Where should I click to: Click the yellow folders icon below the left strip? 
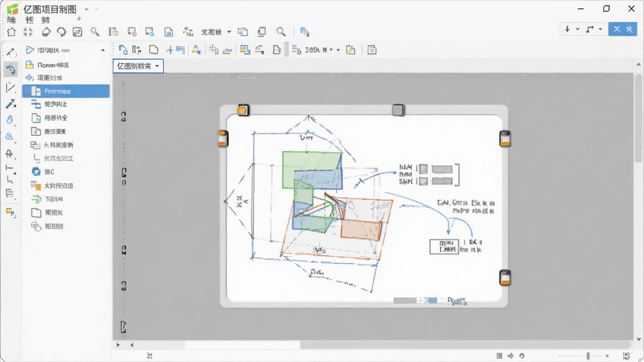(x=11, y=212)
